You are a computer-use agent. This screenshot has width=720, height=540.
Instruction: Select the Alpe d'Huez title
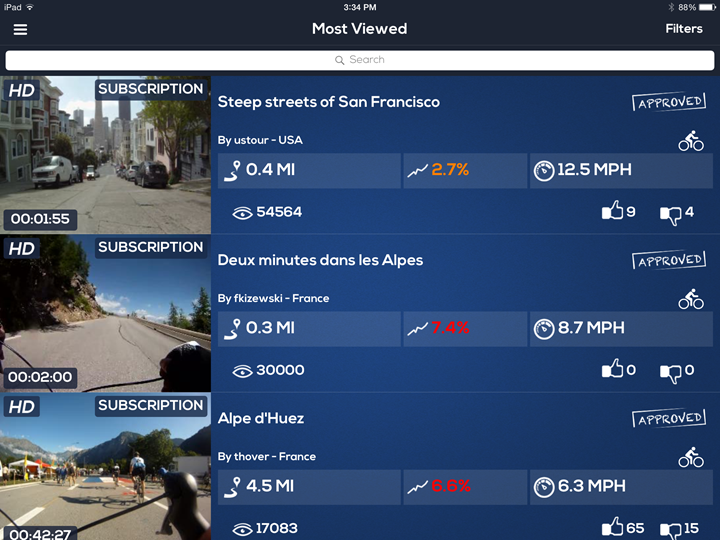coord(261,418)
